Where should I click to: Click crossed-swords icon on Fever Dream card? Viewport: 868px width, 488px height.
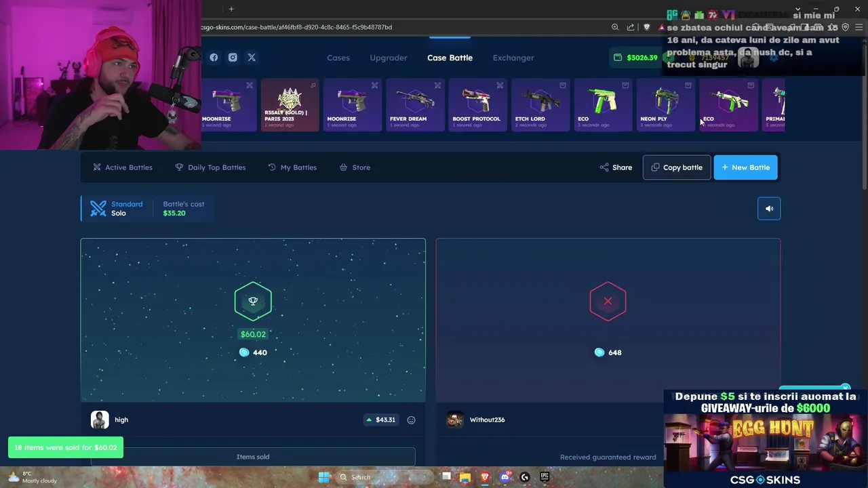pos(437,85)
